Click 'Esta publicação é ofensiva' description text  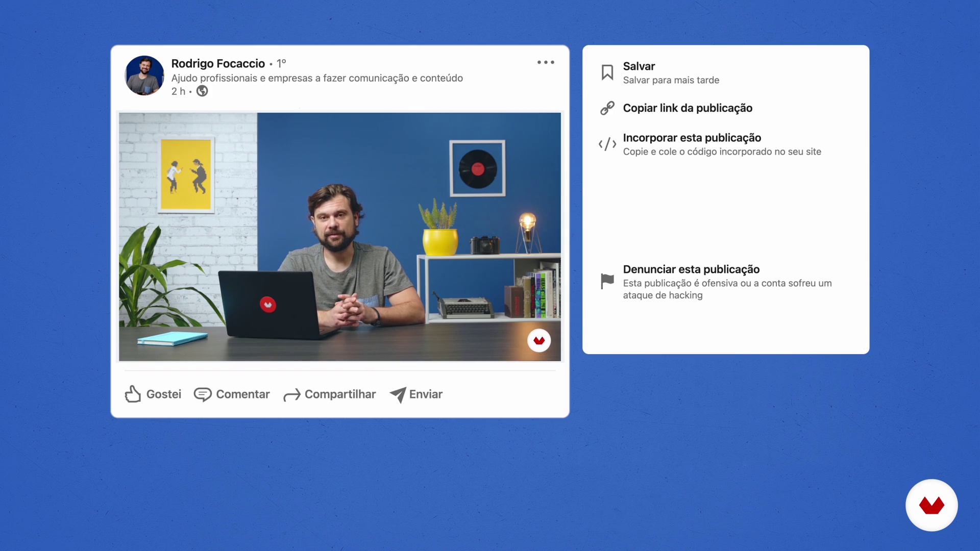tap(727, 289)
